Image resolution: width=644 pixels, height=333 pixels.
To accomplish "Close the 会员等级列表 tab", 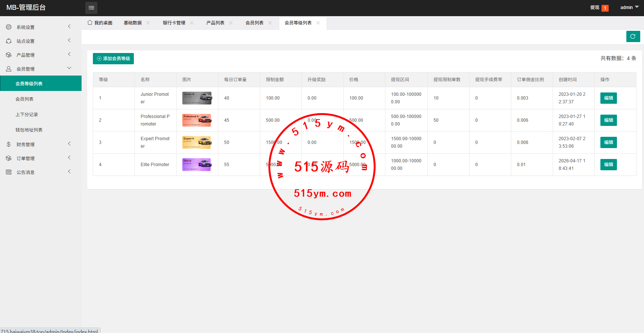I will point(318,23).
